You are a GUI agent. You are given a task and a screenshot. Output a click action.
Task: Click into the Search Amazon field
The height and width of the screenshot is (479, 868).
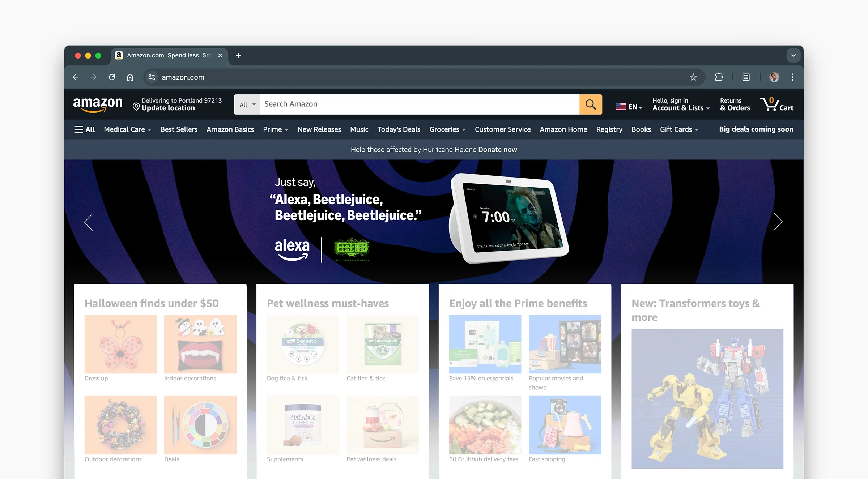(420, 104)
